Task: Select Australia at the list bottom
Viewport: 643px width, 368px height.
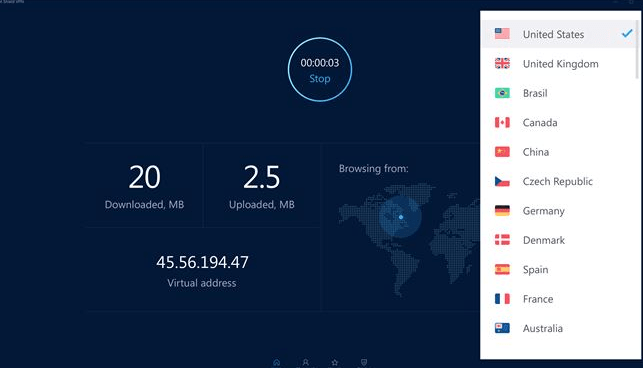Action: pos(559,328)
